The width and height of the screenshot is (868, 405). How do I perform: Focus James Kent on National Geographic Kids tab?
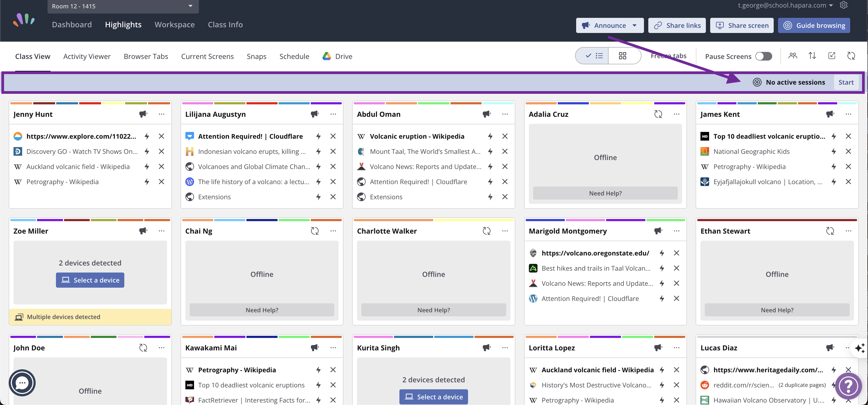point(834,151)
